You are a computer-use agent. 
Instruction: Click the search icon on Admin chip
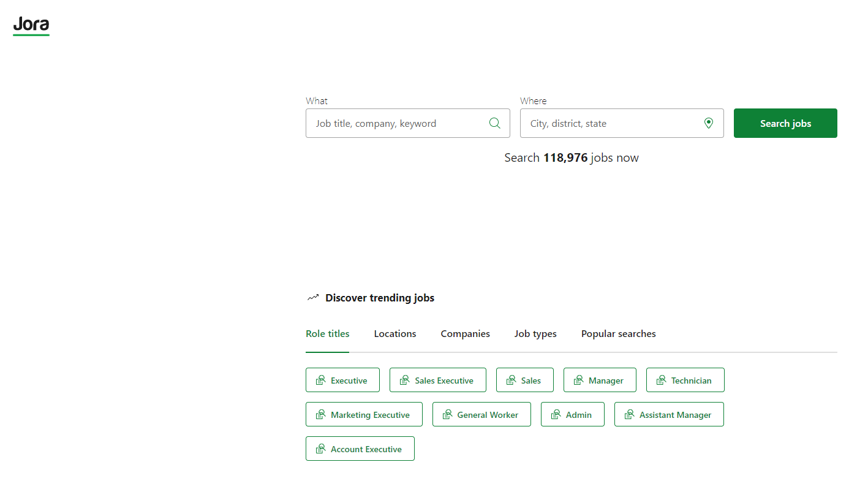556,415
